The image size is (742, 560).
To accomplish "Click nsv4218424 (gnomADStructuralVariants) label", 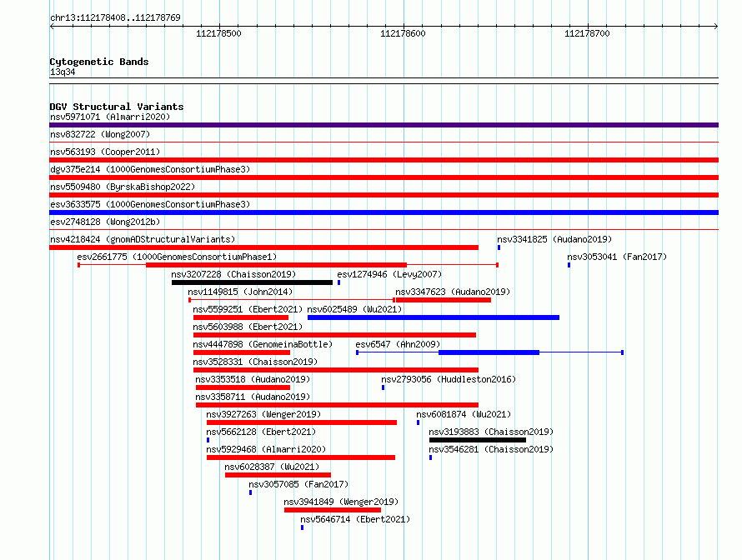I will click(143, 239).
